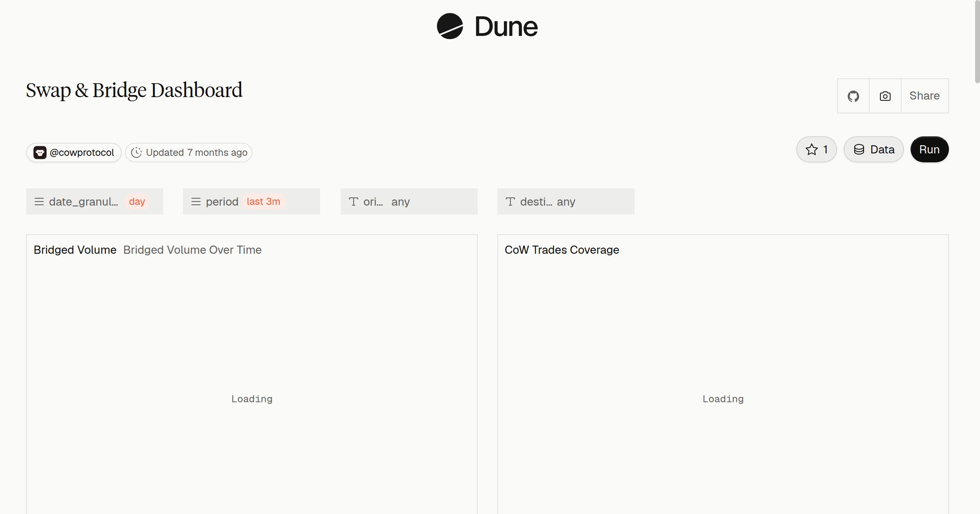The height and width of the screenshot is (514, 980).
Task: Edit the origin chain text parameter
Action: point(409,202)
